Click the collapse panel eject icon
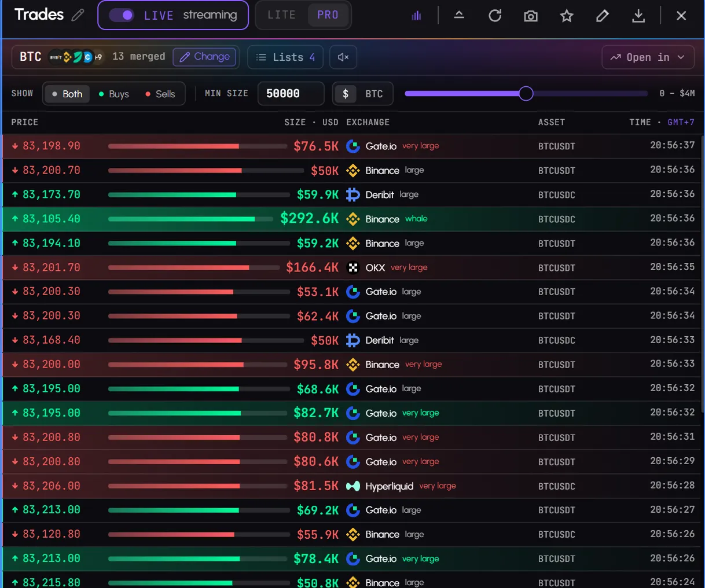This screenshot has height=588, width=705. [459, 16]
